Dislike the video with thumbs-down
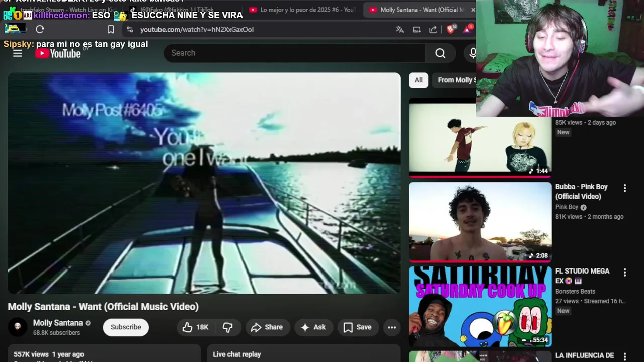This screenshot has height=362, width=644. tap(228, 327)
